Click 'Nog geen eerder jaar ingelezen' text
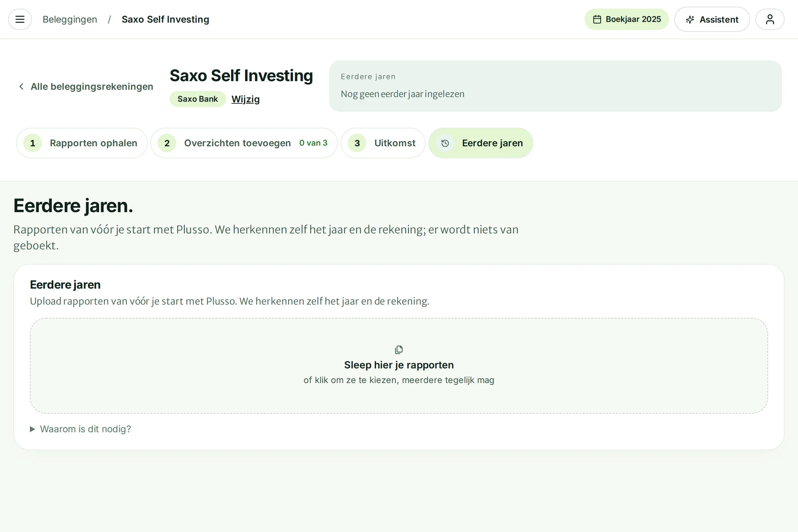This screenshot has width=798, height=532. coord(402,94)
